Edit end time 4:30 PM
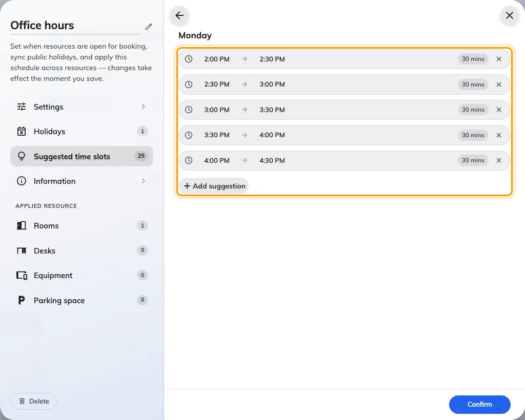The height and width of the screenshot is (420, 525). 272,160
